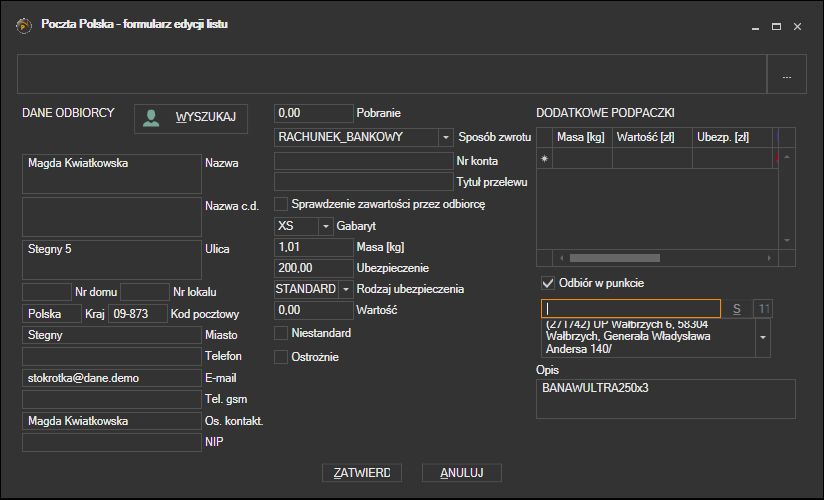Click the pickup point search input
Screen dimensions: 824x500
(x=631, y=309)
